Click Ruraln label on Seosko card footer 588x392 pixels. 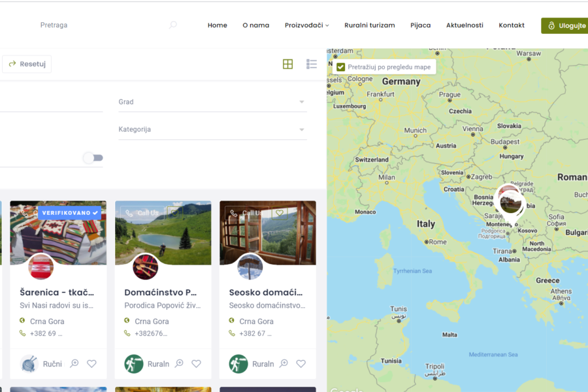263,364
